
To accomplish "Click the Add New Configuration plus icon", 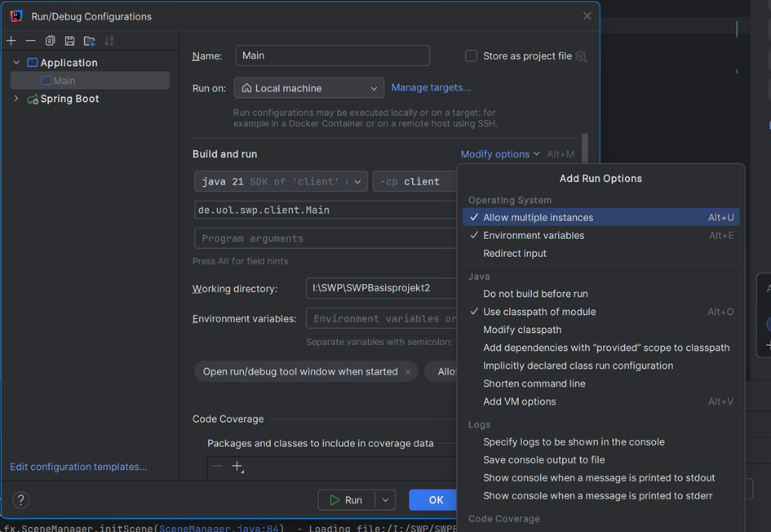I will point(11,41).
